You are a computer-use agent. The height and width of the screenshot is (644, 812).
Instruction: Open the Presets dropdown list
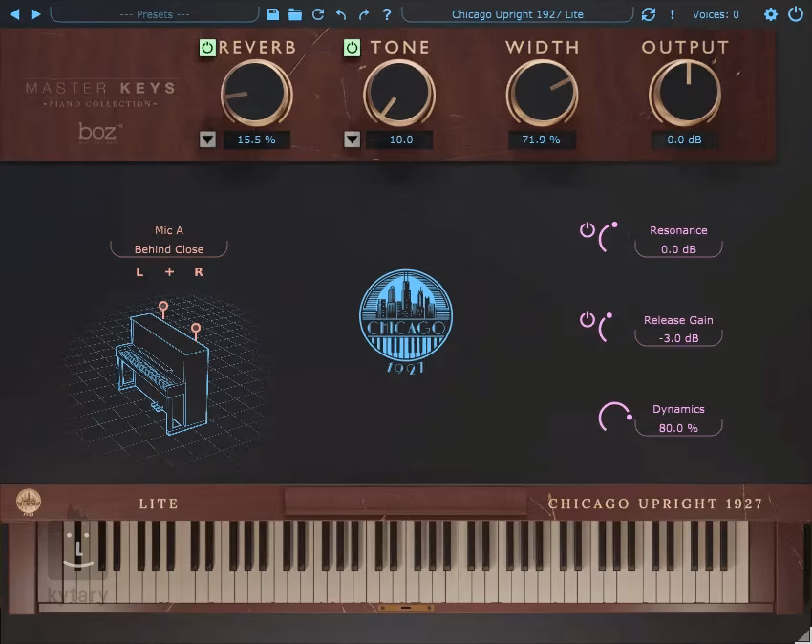[x=155, y=14]
